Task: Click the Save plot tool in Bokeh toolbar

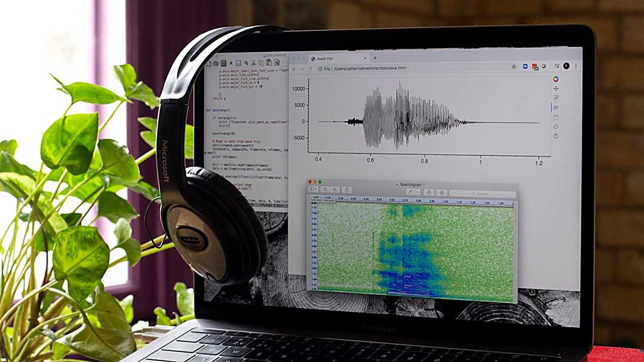Action: [555, 117]
